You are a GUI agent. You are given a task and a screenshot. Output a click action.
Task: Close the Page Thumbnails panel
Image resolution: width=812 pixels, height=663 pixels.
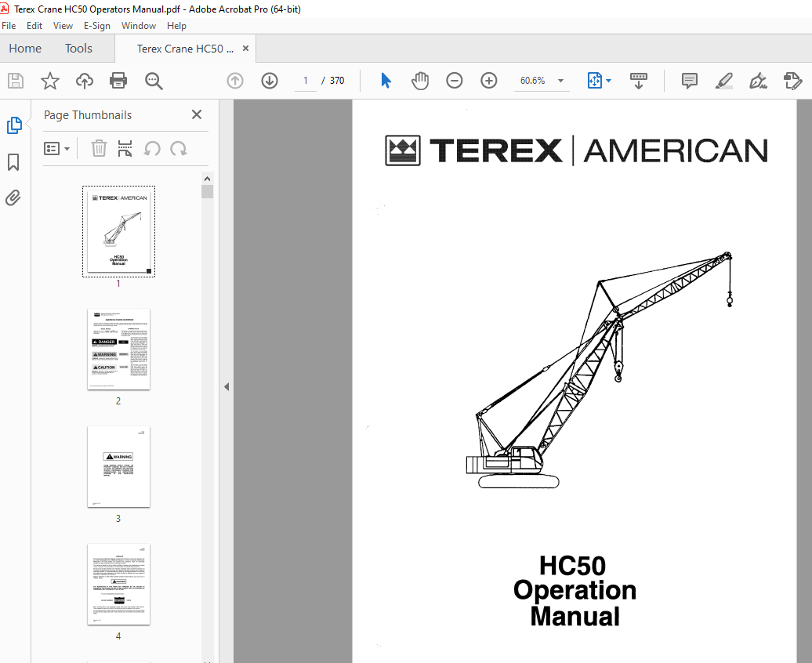tap(196, 114)
